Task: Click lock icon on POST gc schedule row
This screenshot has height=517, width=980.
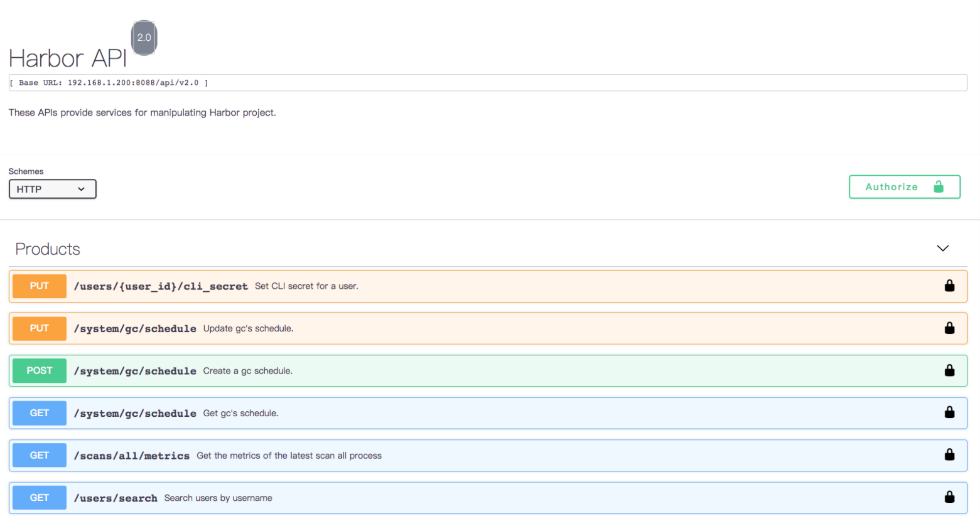Action: (949, 371)
